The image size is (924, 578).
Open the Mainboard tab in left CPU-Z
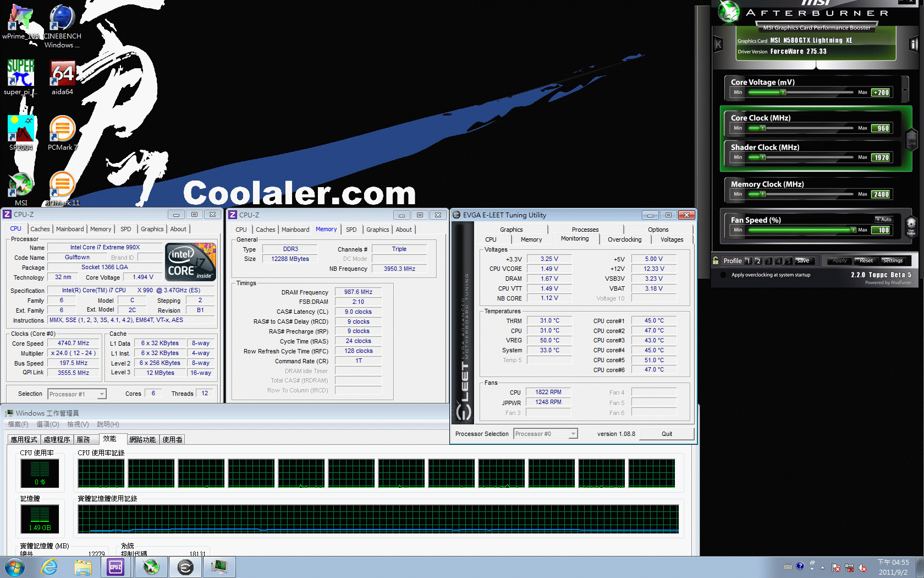click(70, 229)
